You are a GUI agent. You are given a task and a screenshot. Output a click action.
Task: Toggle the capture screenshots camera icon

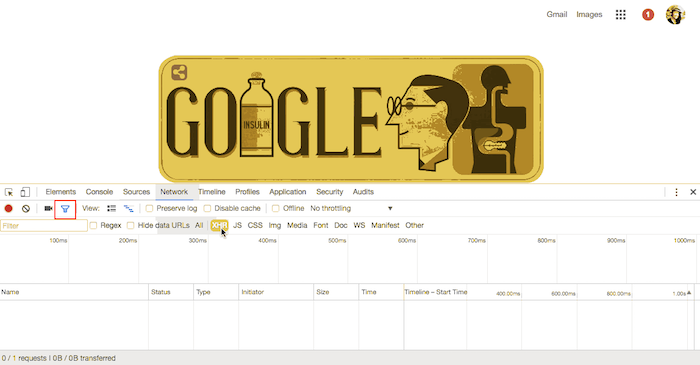point(48,208)
